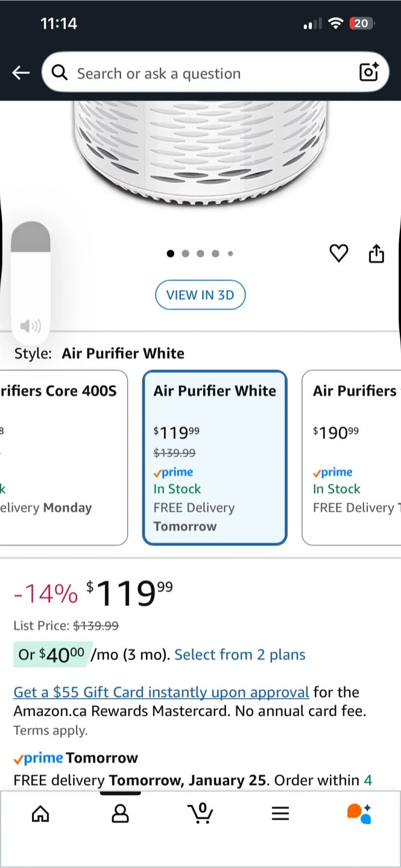Choose the $190.99 Air Purifiers style

[x=352, y=458]
